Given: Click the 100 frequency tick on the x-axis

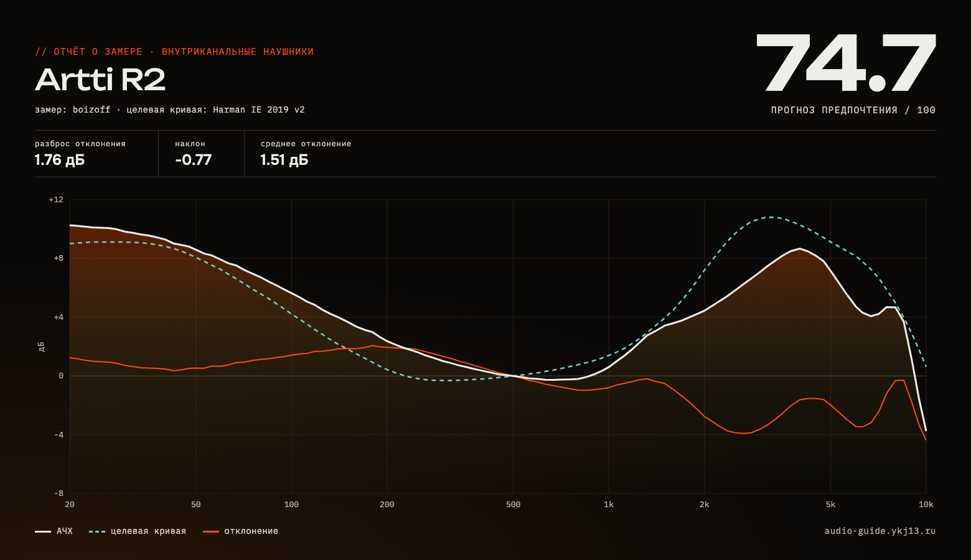Looking at the screenshot, I should pos(291,505).
